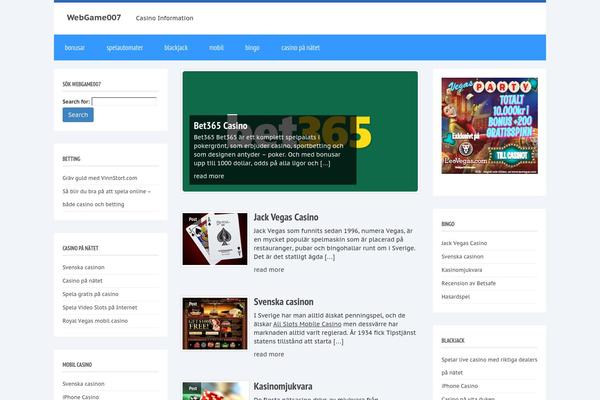Open Svenska casinon in Bingo widget
Screen dimensions: 600x400
pos(462,256)
